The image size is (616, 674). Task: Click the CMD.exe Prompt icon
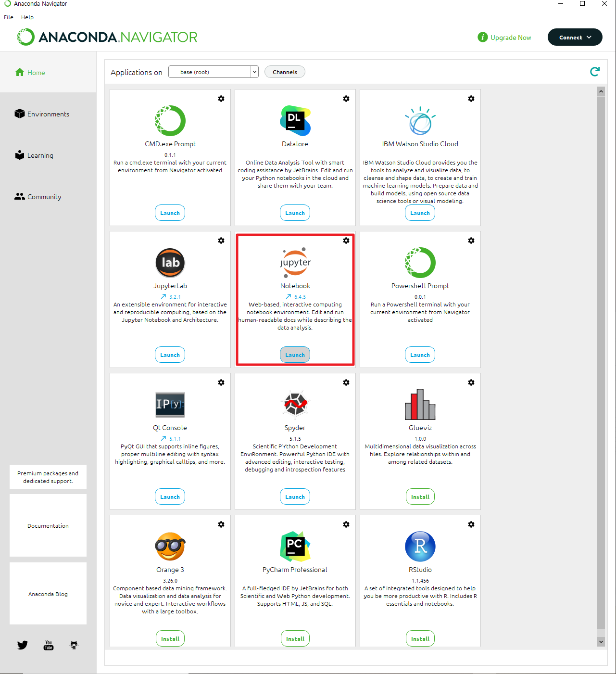point(170,121)
